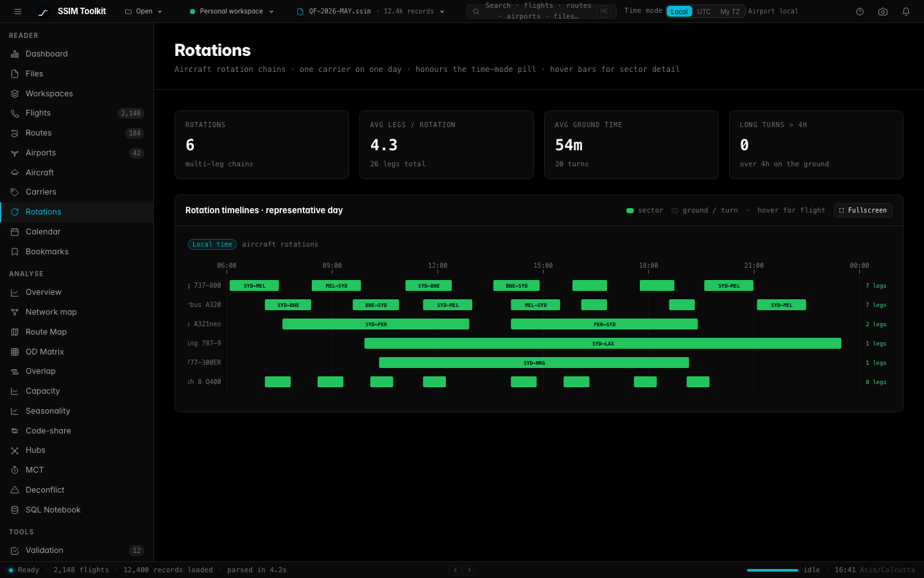Screen dimensions: 924x578
Task: Click the previous arrow in status bar
Action: click(455, 570)
